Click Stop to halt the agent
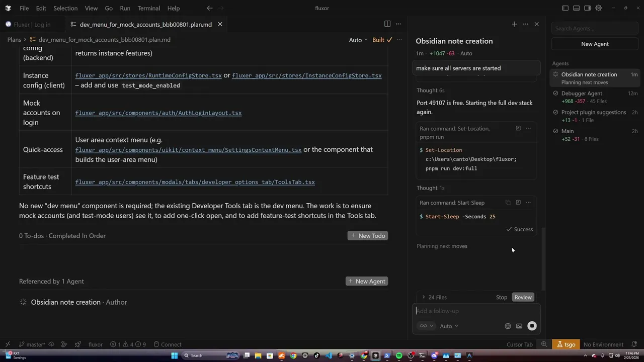Image resolution: width=644 pixels, height=362 pixels. tap(502, 297)
